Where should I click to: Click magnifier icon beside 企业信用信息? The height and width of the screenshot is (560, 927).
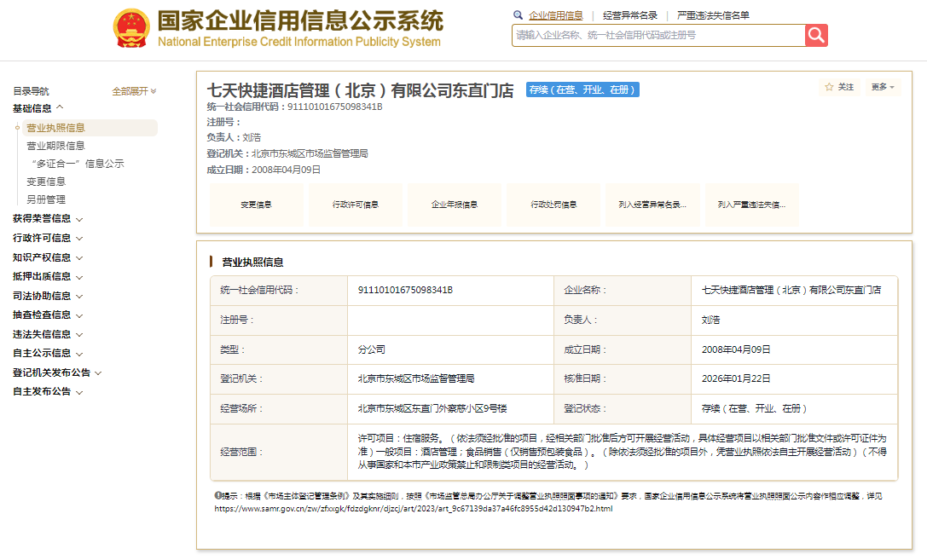click(x=518, y=15)
